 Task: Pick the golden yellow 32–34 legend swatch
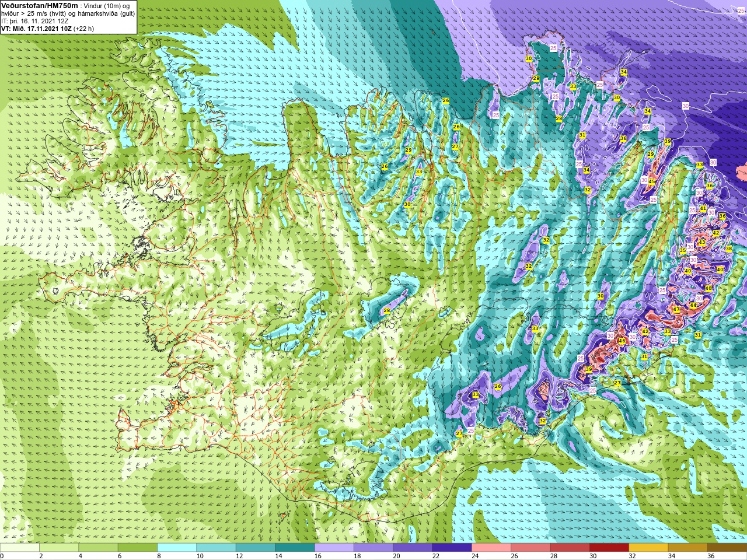tap(648, 548)
